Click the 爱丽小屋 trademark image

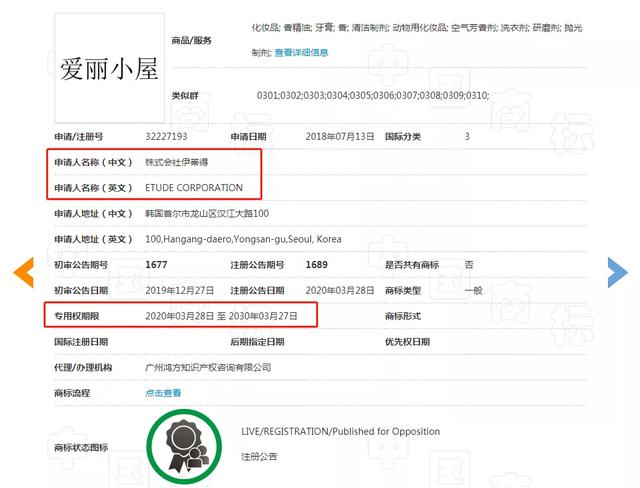[109, 68]
